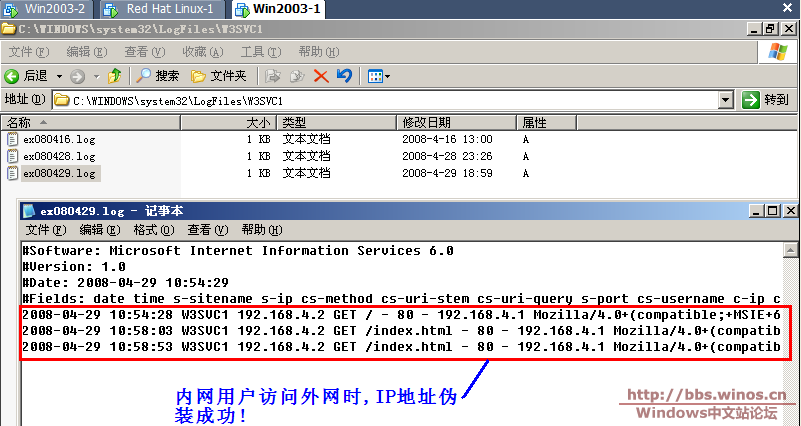
Task: Open the 工具(T) tools menu
Action: 261,52
